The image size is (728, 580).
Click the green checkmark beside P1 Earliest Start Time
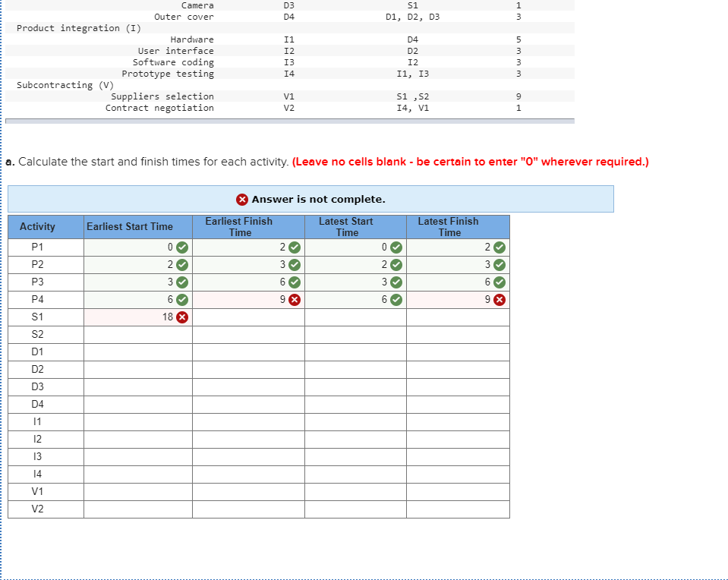[x=181, y=247]
